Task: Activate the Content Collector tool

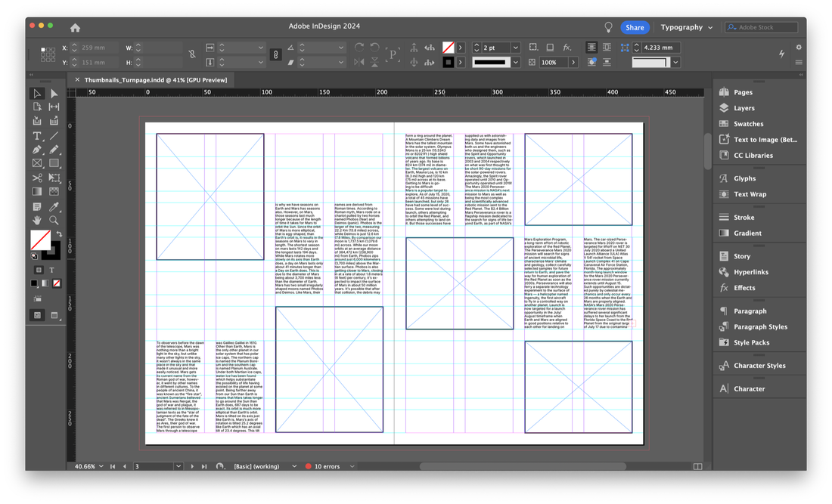Action: tap(37, 121)
